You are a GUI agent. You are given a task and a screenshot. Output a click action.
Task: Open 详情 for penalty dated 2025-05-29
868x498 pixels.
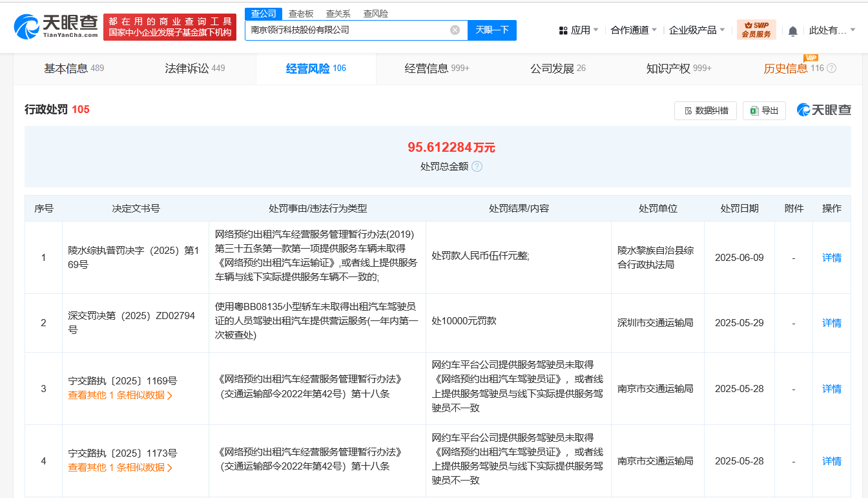click(x=832, y=323)
